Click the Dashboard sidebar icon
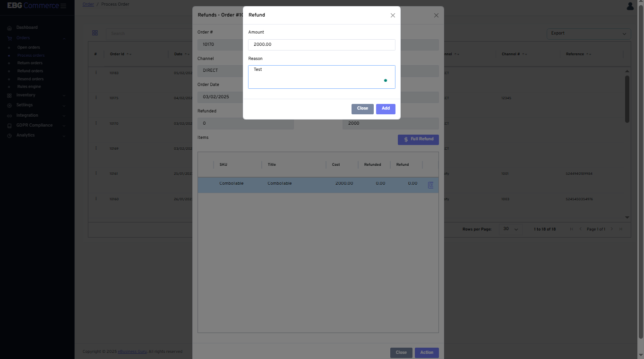Viewport: 644px width, 359px height. [9, 28]
